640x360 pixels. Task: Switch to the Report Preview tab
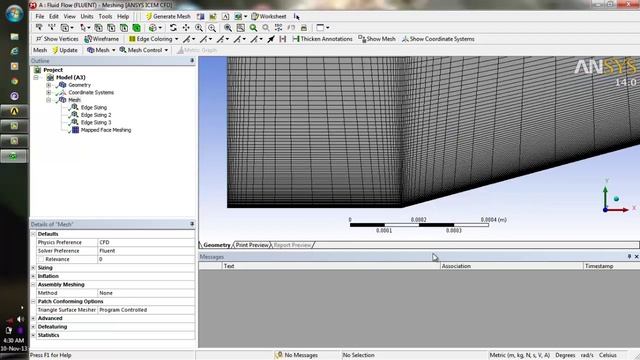coord(292,245)
